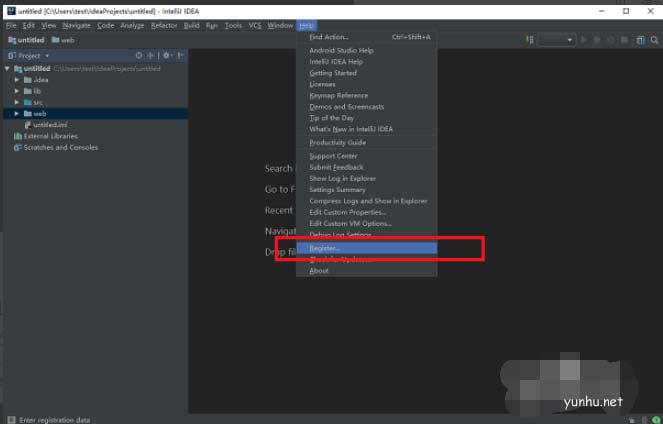This screenshot has height=424, width=663.
Task: Select untitled.iml file in project tree
Action: 50,125
